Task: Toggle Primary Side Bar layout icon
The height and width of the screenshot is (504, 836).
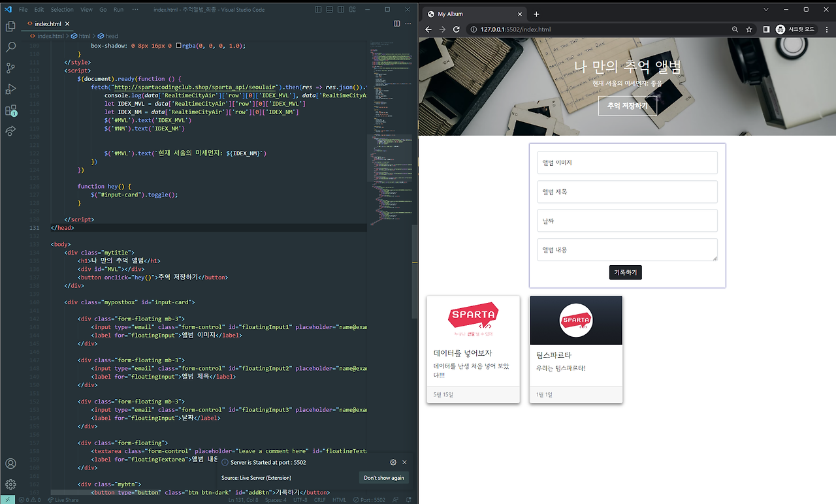Action: [x=318, y=9]
